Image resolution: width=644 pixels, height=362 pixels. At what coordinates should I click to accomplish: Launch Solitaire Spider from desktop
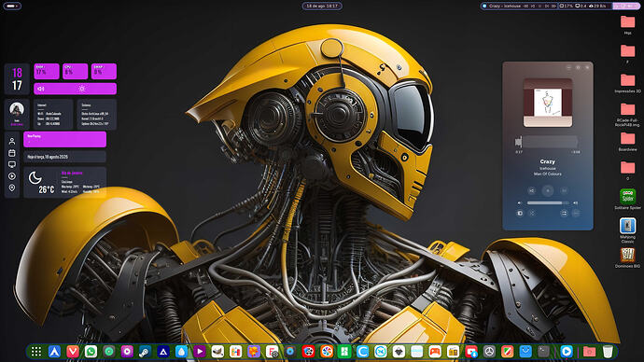click(x=627, y=200)
